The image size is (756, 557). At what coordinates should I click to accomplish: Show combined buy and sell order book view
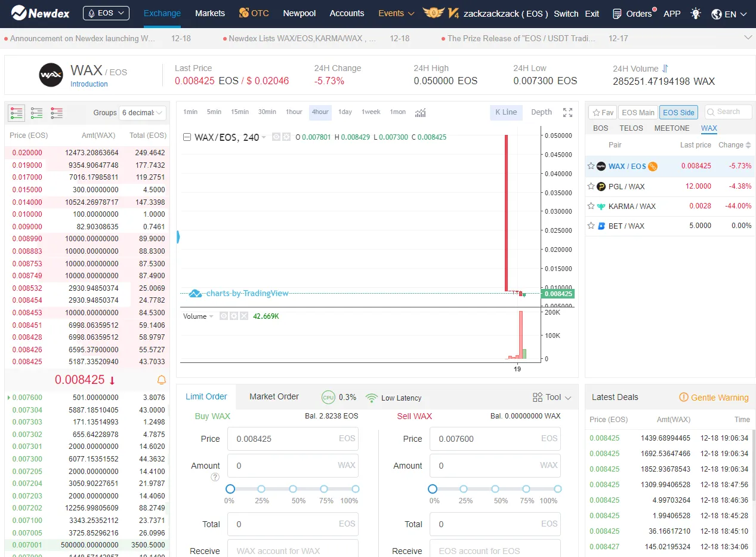click(17, 113)
